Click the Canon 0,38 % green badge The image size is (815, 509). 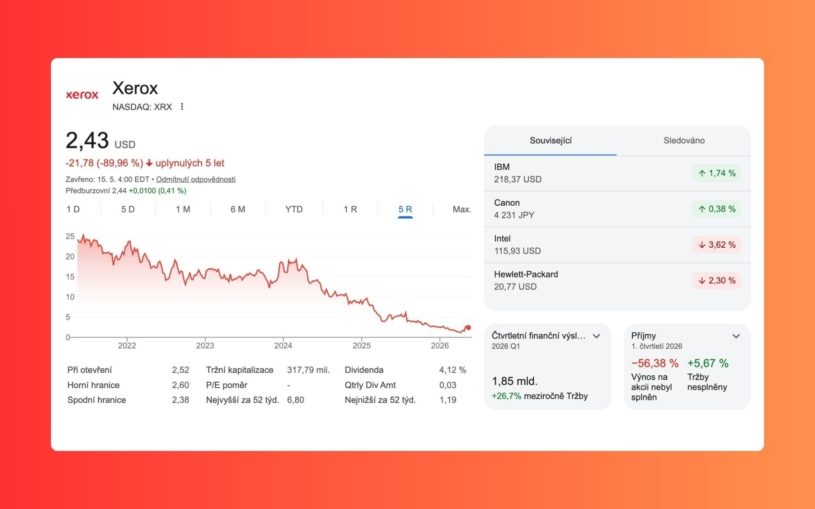click(717, 209)
